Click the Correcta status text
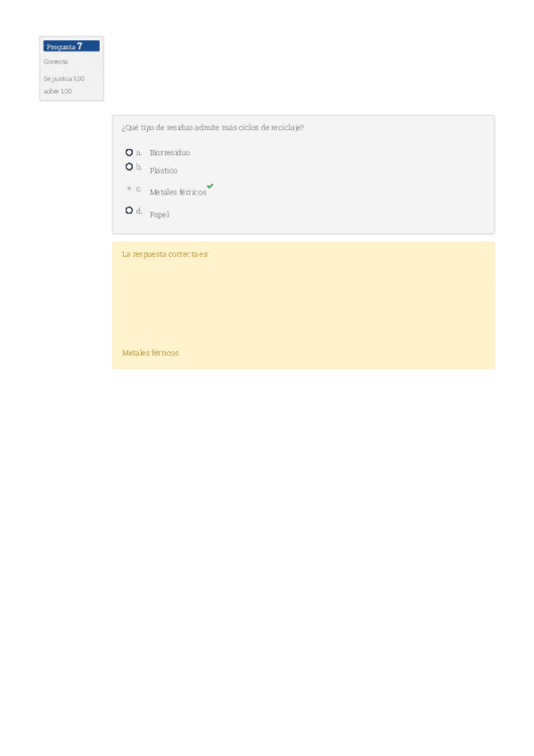Image resolution: width=534 pixels, height=756 pixels. coord(55,62)
